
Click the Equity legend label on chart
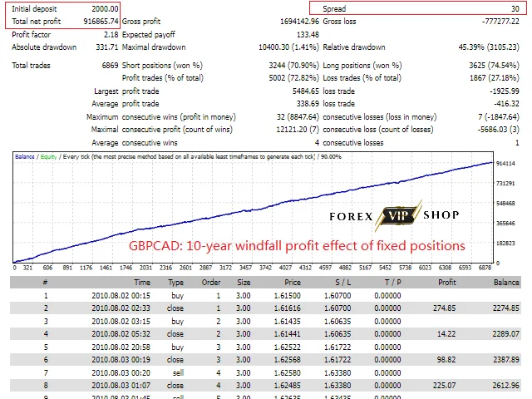pyautogui.click(x=48, y=157)
